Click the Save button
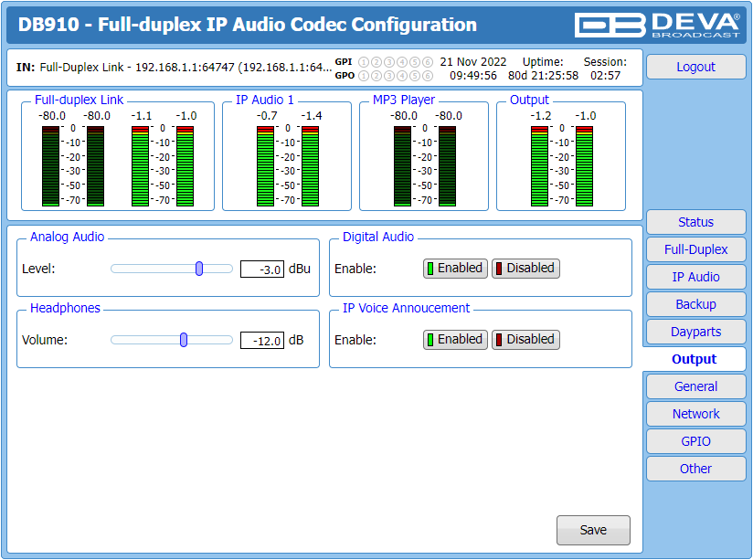 pyautogui.click(x=593, y=530)
